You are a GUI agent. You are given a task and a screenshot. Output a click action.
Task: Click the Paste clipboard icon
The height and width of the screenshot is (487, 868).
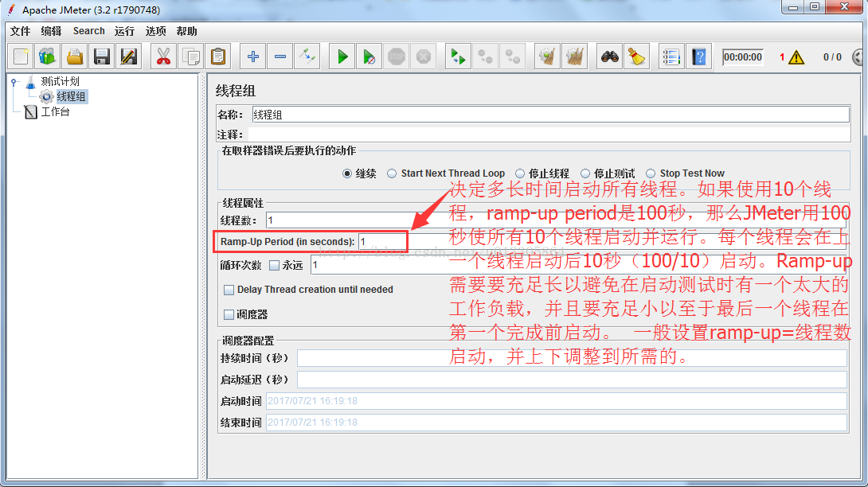point(218,56)
